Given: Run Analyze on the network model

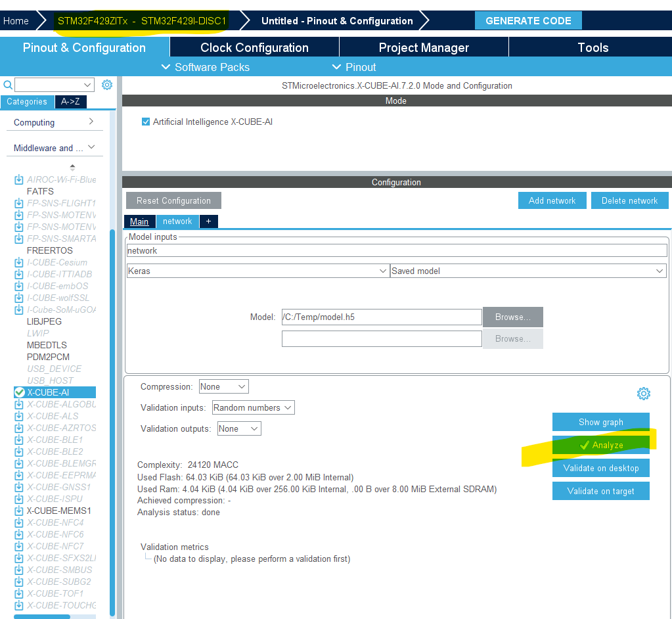Looking at the screenshot, I should tap(600, 445).
